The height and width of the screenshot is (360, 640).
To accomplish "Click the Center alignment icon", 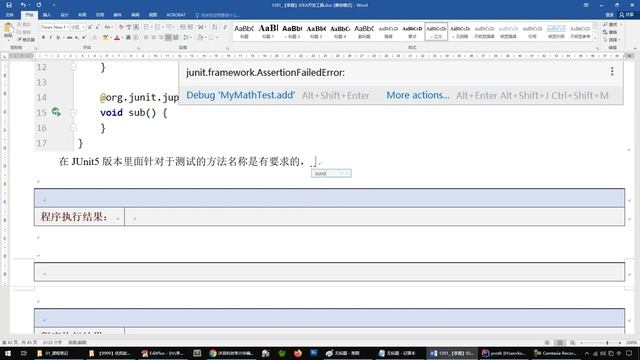I will [x=154, y=38].
